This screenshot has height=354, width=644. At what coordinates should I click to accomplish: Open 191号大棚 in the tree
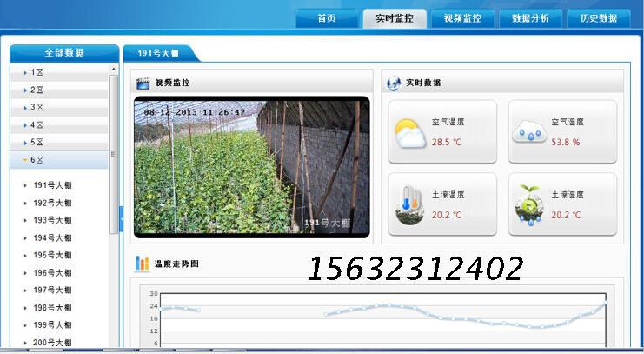click(52, 185)
